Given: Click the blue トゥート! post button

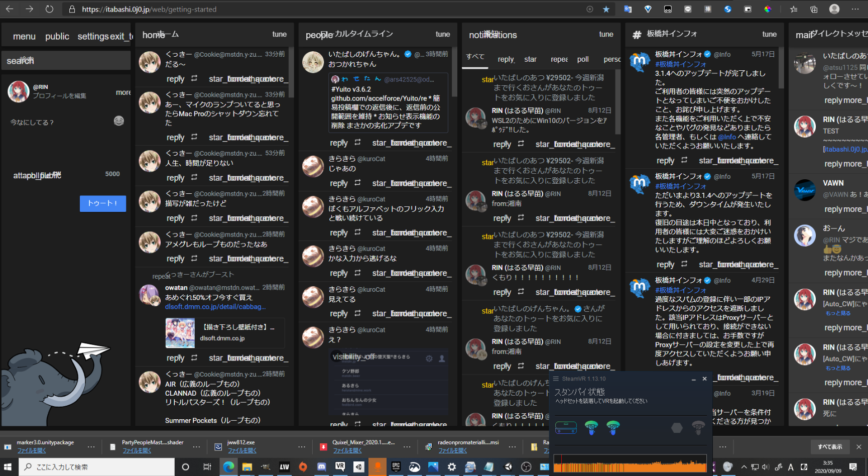Looking at the screenshot, I should tap(102, 203).
